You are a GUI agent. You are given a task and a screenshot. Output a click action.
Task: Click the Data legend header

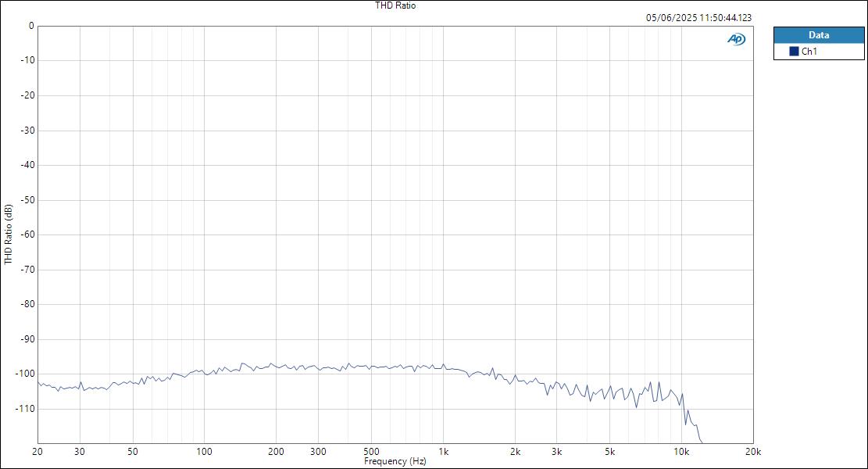tap(819, 35)
